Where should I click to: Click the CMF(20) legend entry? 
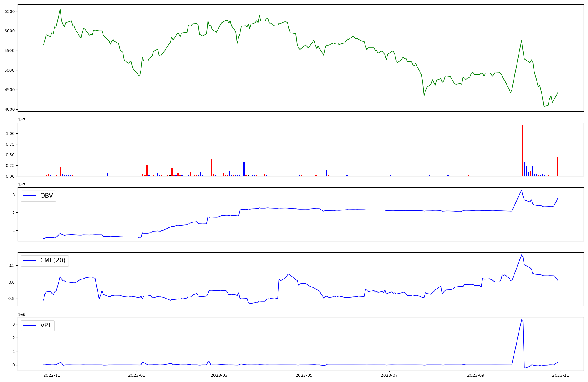point(53,261)
